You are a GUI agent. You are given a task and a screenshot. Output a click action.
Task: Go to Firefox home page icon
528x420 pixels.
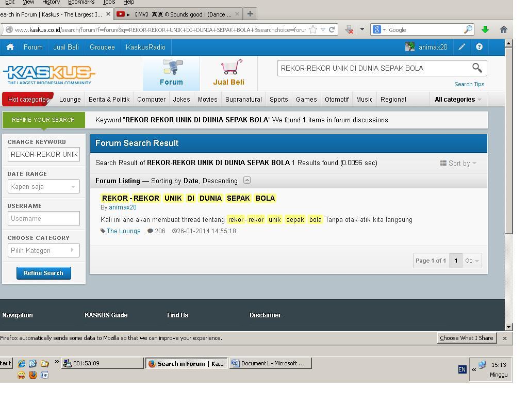point(503,29)
